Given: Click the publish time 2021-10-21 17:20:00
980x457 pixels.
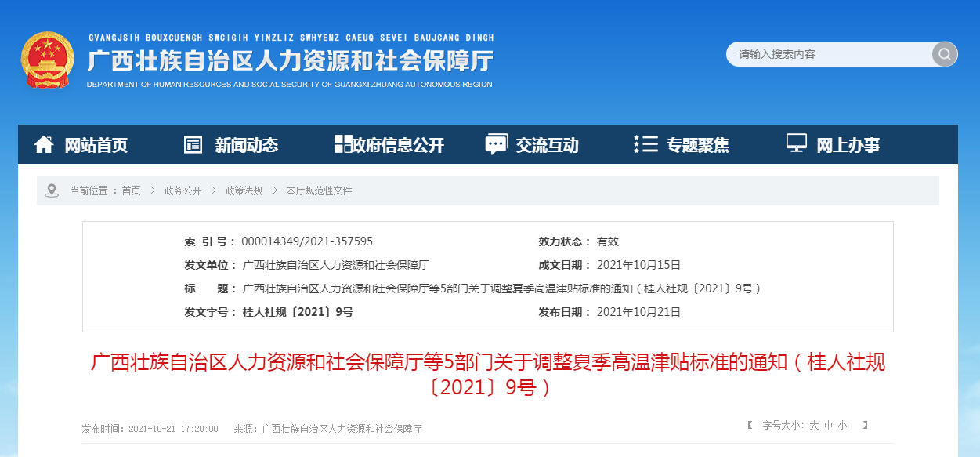Looking at the screenshot, I should 173,430.
